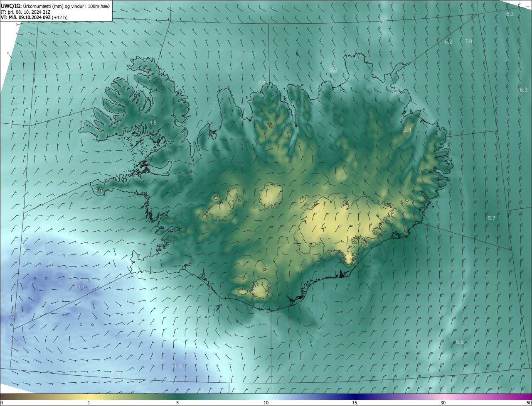532x406 pixels.
Task: Click the 7.0 label beside the 6.2 label
Action: pyautogui.click(x=468, y=42)
